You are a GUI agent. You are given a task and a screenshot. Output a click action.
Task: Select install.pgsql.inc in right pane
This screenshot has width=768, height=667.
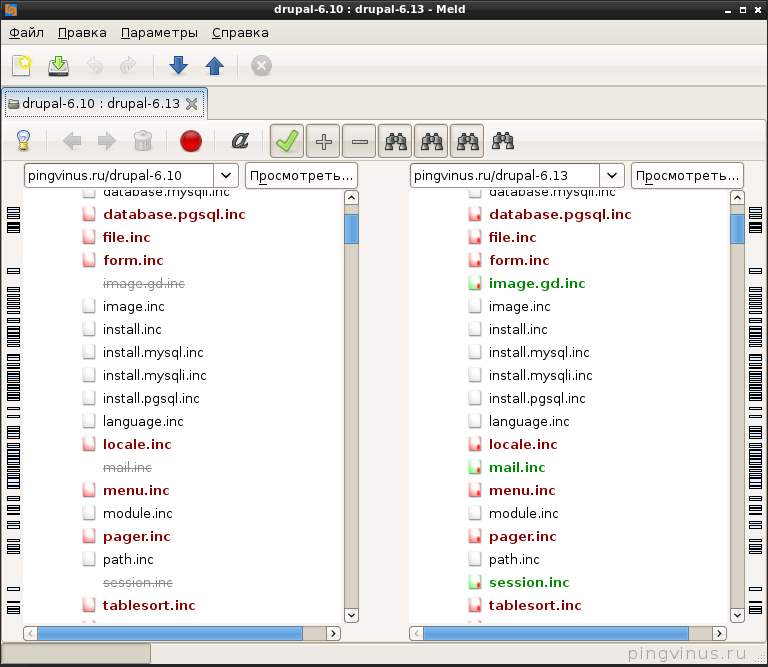pyautogui.click(x=537, y=398)
